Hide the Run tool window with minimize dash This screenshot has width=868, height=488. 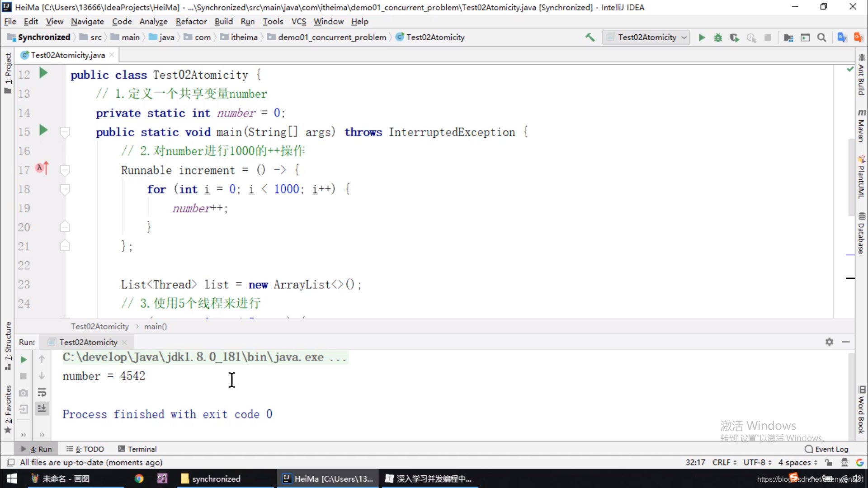pos(846,342)
